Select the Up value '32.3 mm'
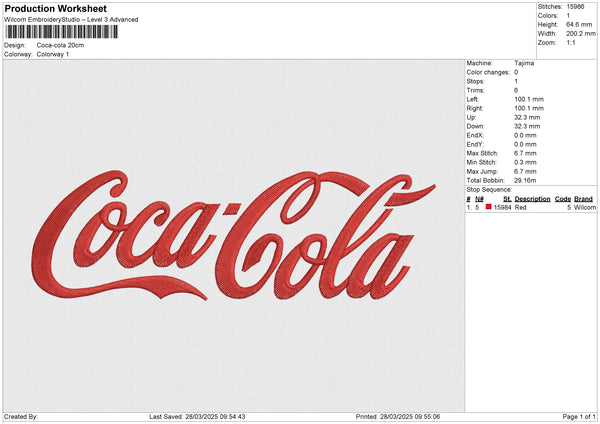 click(527, 117)
